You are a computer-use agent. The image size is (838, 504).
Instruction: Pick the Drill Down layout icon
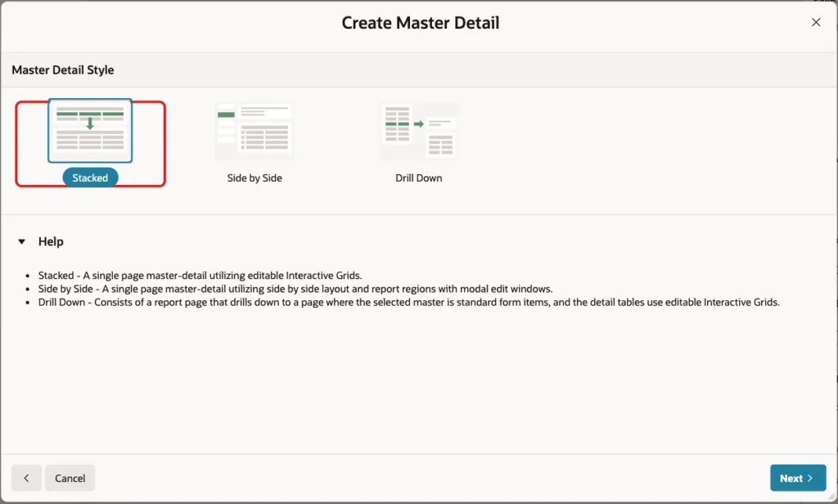coord(419,131)
